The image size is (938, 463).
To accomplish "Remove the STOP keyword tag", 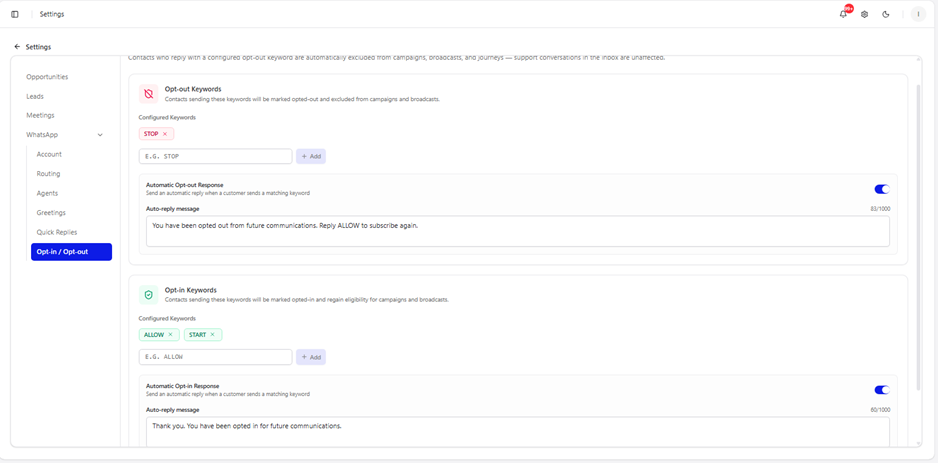I will [x=165, y=134].
